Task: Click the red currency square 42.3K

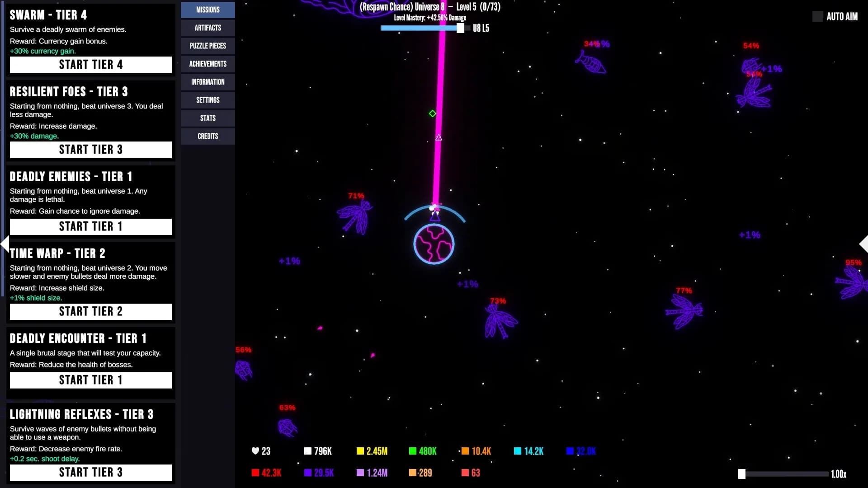Action: pos(255,473)
